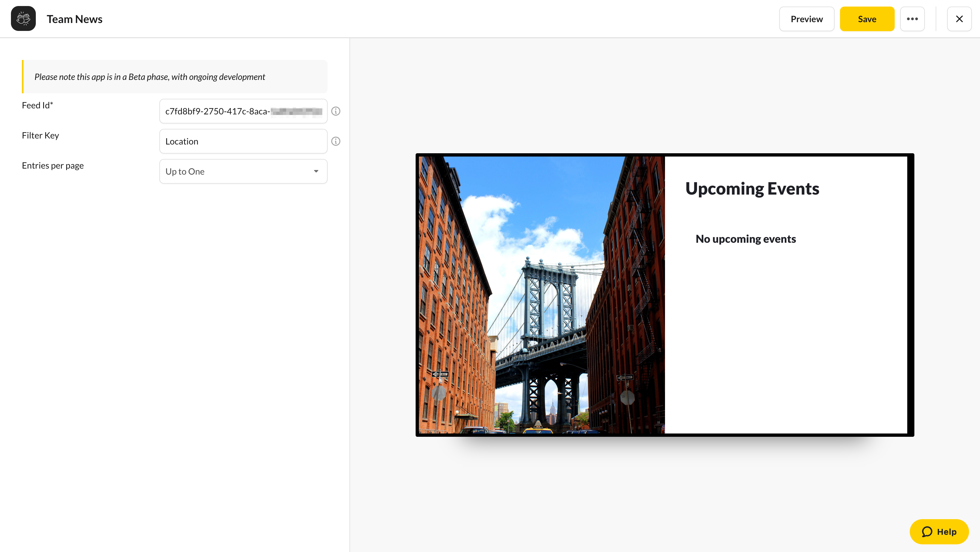
Task: Focus the Feed Id input field
Action: (243, 111)
